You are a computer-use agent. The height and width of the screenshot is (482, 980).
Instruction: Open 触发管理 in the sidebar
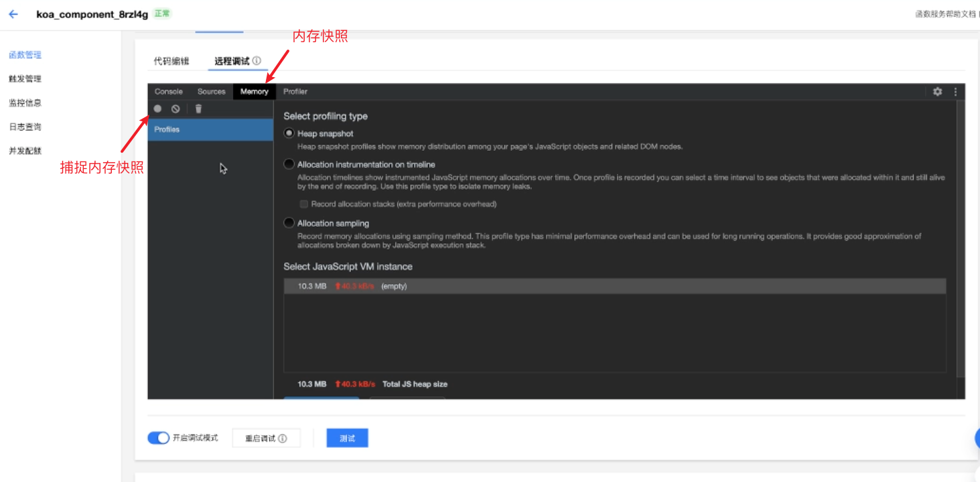[x=25, y=79]
